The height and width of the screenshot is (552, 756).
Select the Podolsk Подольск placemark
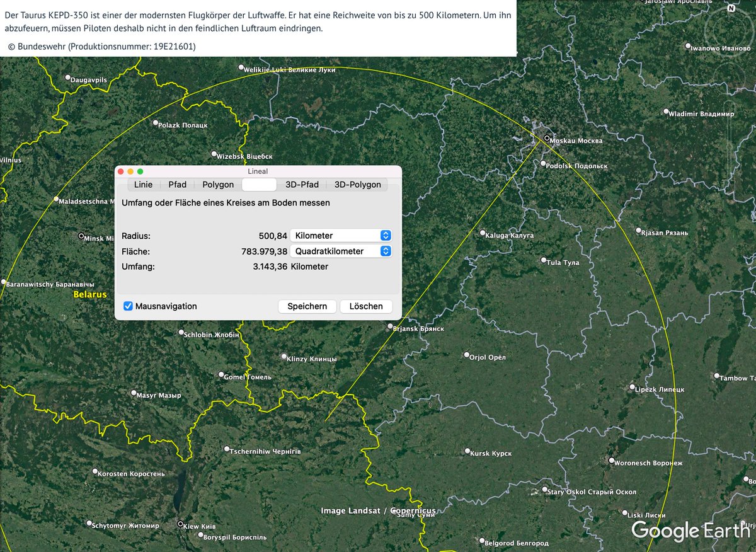coord(543,164)
